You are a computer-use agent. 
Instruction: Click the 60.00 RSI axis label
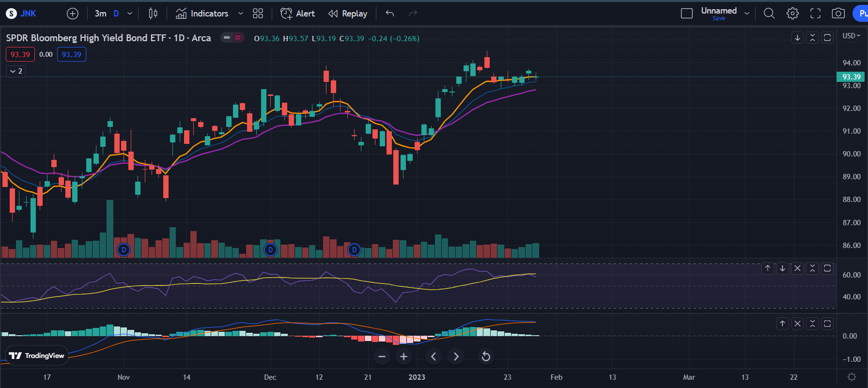tap(852, 275)
